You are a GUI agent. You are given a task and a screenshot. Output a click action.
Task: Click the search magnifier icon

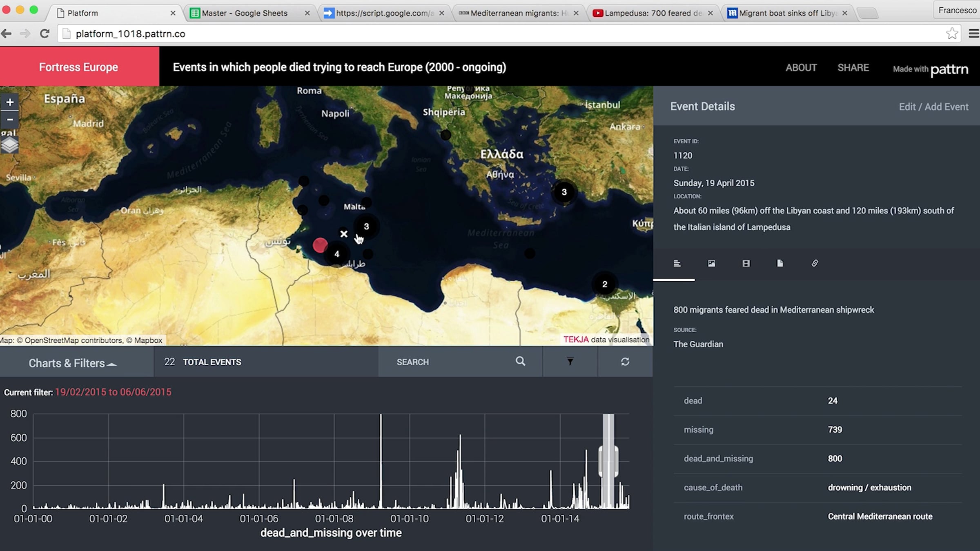click(520, 361)
